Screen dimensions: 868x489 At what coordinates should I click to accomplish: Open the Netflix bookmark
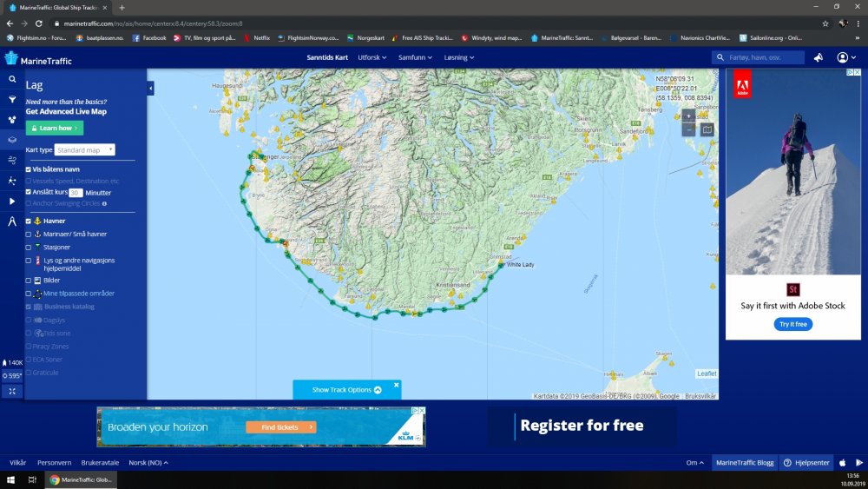[257, 38]
